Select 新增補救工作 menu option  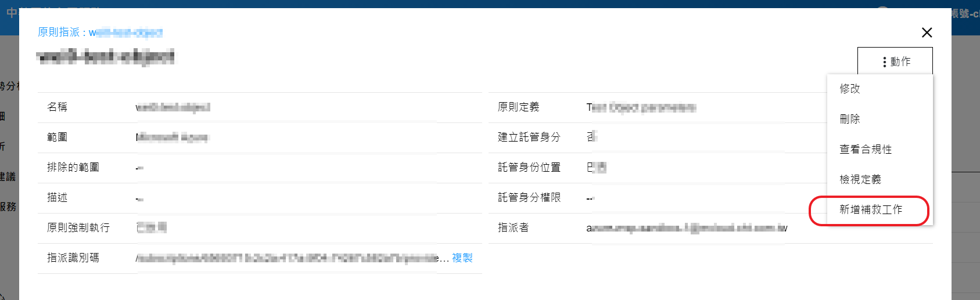pyautogui.click(x=870, y=209)
